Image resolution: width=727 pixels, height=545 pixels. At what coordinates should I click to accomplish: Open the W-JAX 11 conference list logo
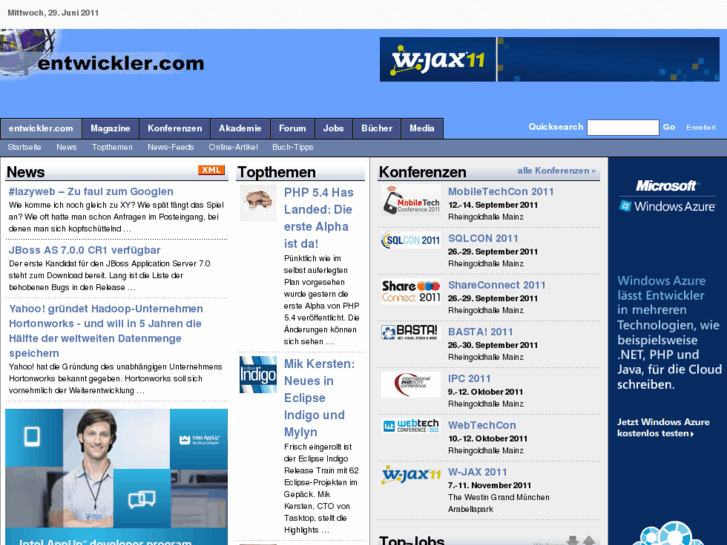click(x=411, y=475)
